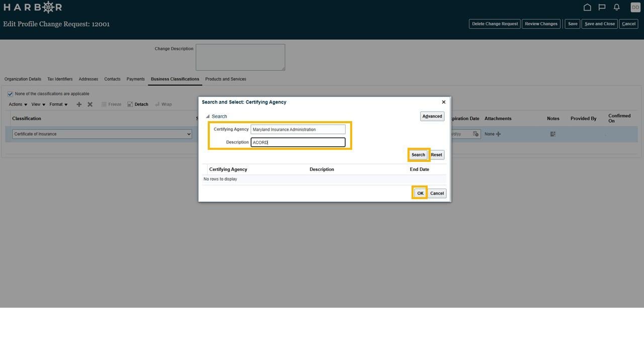Click the Confirmed On column header
644x362 pixels.
[x=619, y=119]
